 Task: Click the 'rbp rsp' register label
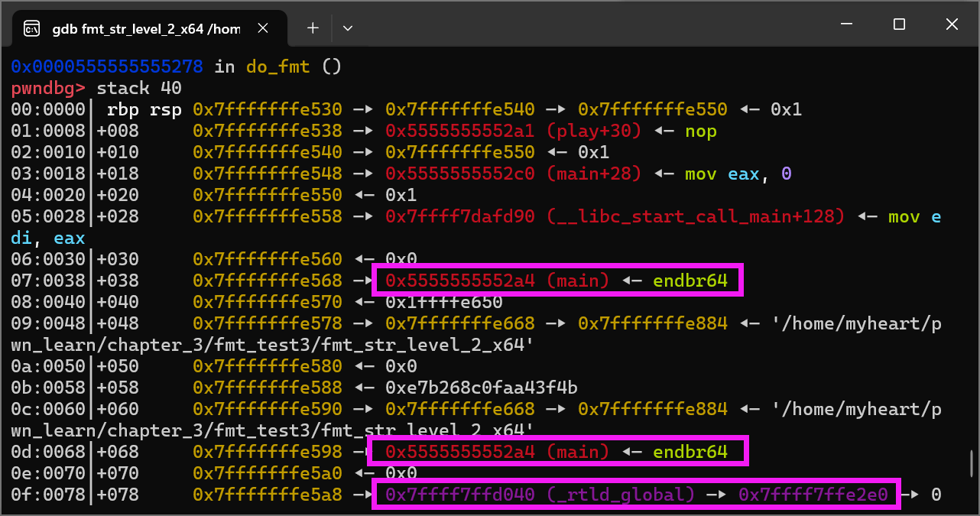(x=144, y=109)
